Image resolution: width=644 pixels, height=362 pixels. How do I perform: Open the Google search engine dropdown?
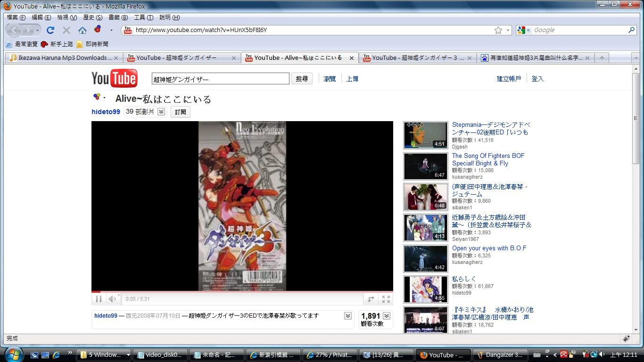[x=525, y=30]
